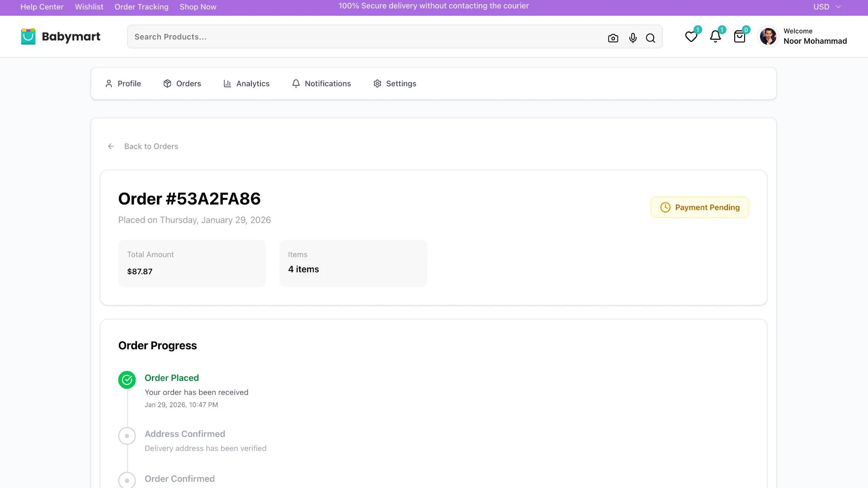Switch to the Notifications tab
Image resolution: width=868 pixels, height=488 pixels.
tap(321, 84)
